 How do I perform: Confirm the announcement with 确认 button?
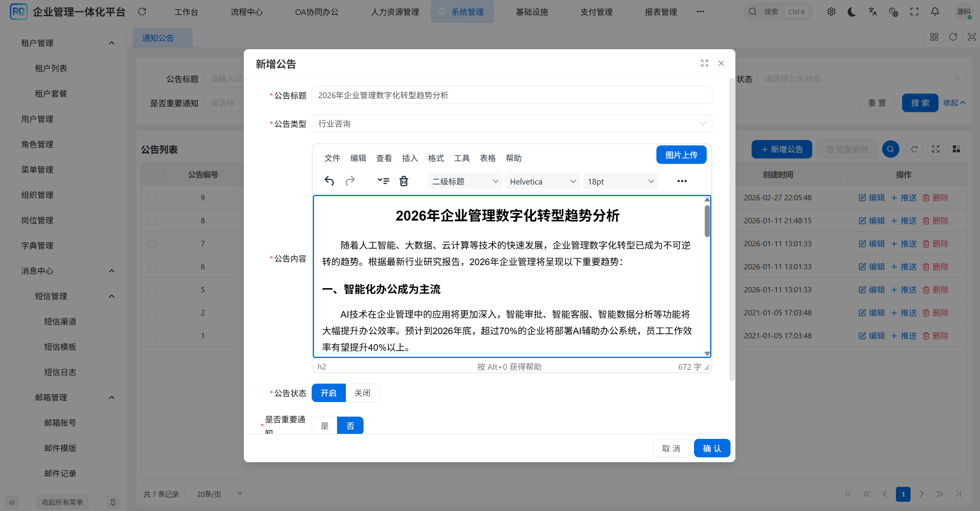(712, 448)
